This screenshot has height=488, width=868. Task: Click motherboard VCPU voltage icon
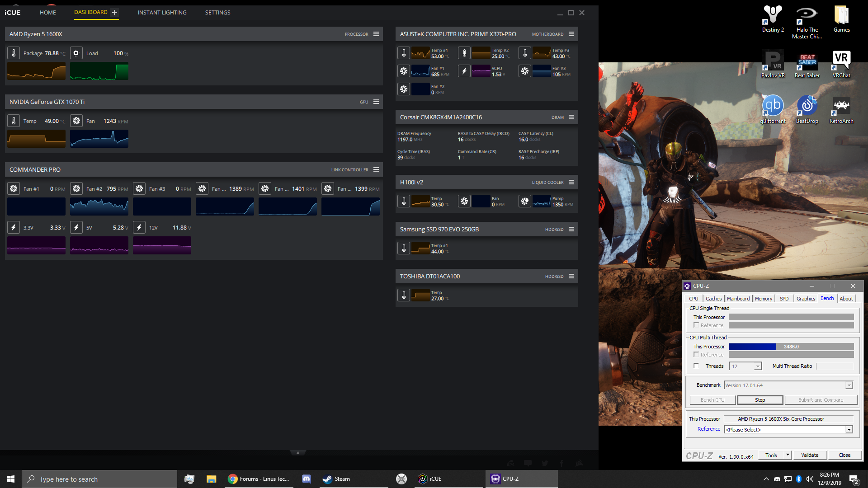click(464, 71)
